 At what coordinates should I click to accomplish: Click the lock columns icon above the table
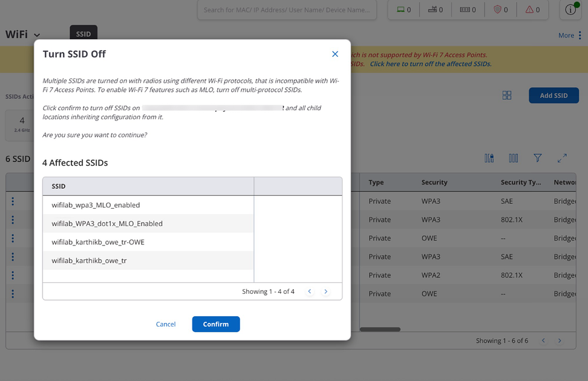click(489, 158)
